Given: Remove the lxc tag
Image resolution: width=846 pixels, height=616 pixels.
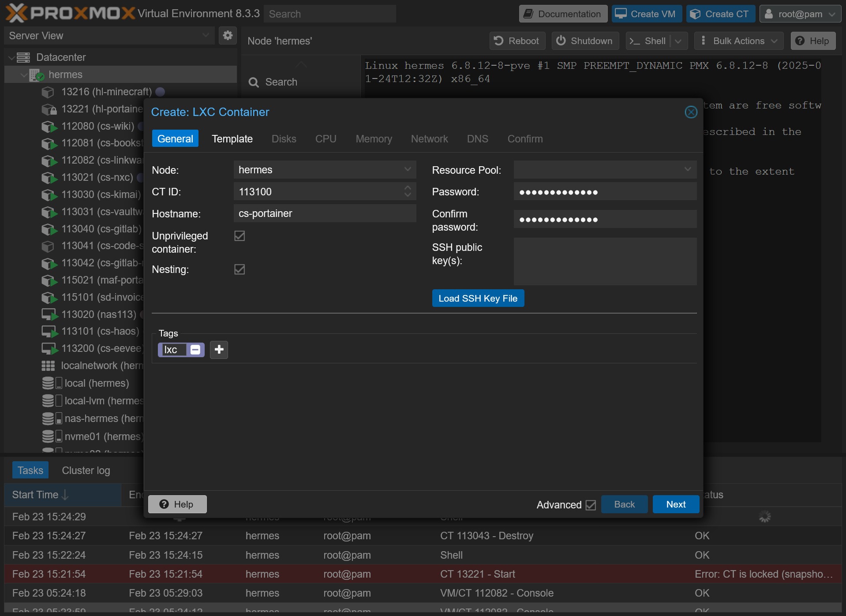Looking at the screenshot, I should click(x=195, y=349).
